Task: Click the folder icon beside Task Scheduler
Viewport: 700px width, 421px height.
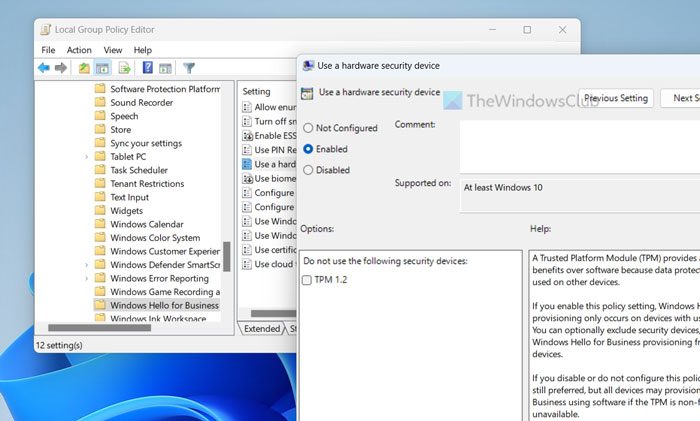Action: [100, 170]
